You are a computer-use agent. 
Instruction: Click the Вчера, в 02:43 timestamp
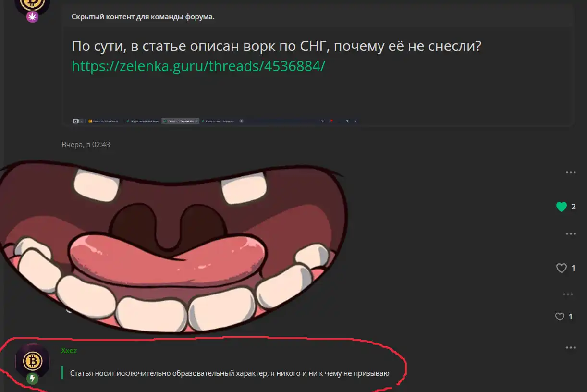86,144
